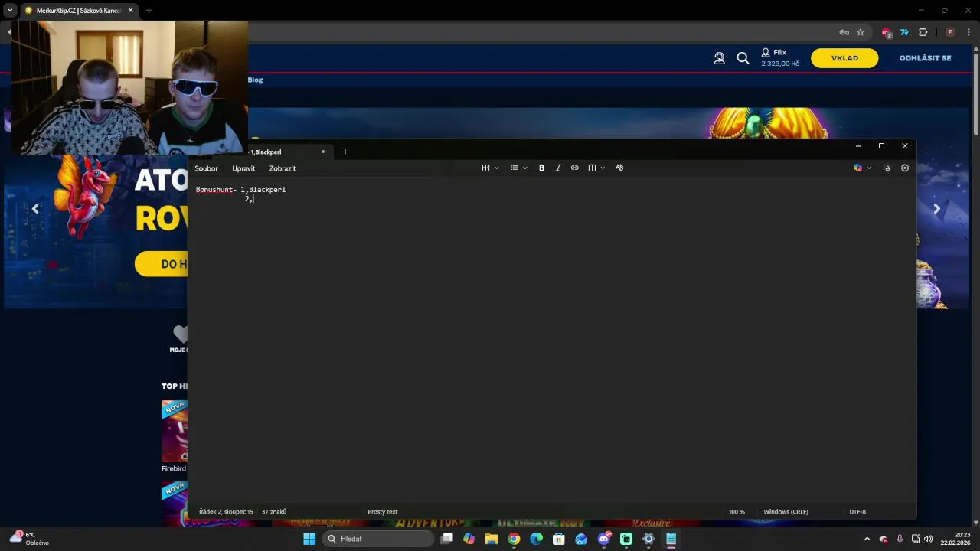This screenshot has width=980, height=551.
Task: Click the Bonushunt text in Notepad
Action: [x=214, y=189]
